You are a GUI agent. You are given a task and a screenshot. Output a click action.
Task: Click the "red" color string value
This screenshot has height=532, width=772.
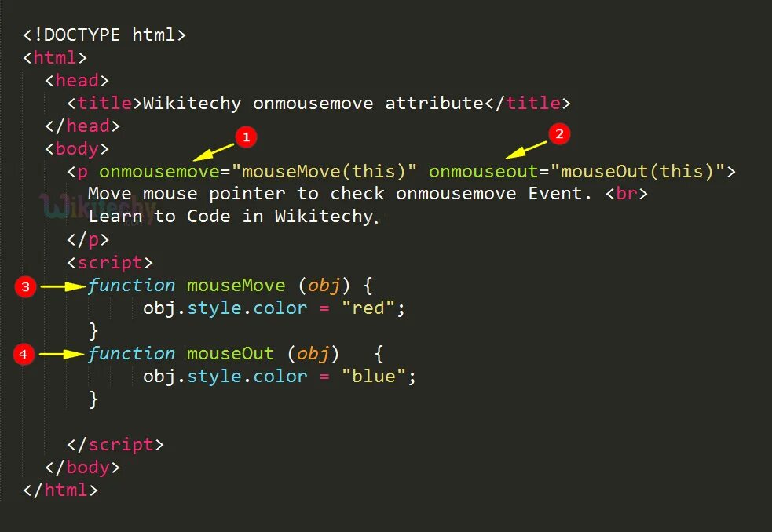(369, 308)
